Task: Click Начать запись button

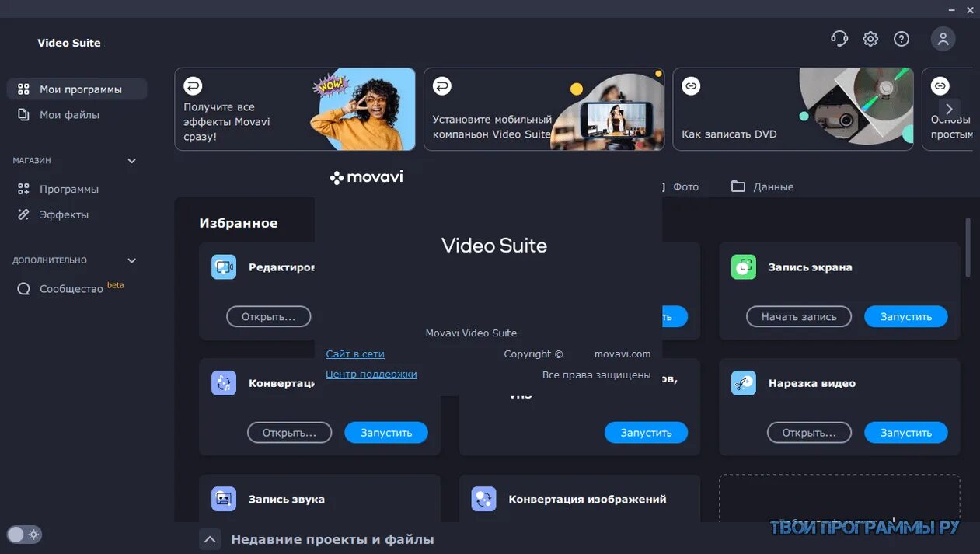Action: tap(799, 316)
